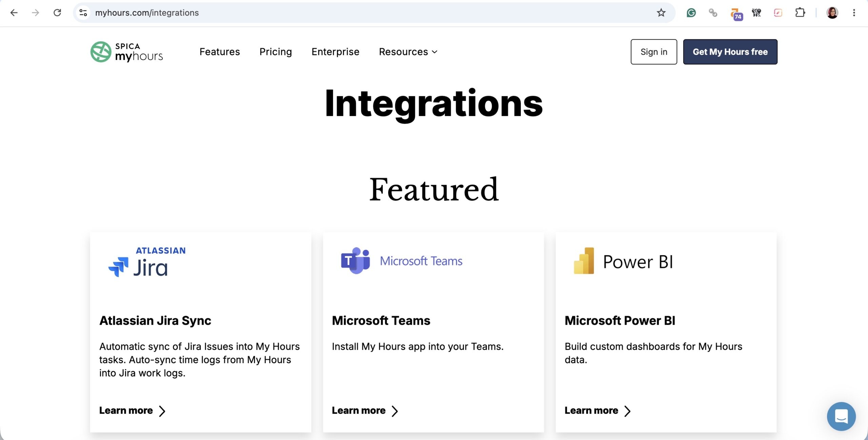Click the Atlassian Jira logo
This screenshot has width=868, height=440.
coord(147,262)
